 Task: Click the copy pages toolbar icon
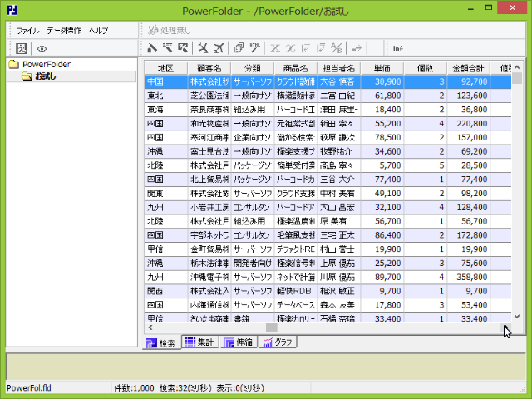[239, 48]
